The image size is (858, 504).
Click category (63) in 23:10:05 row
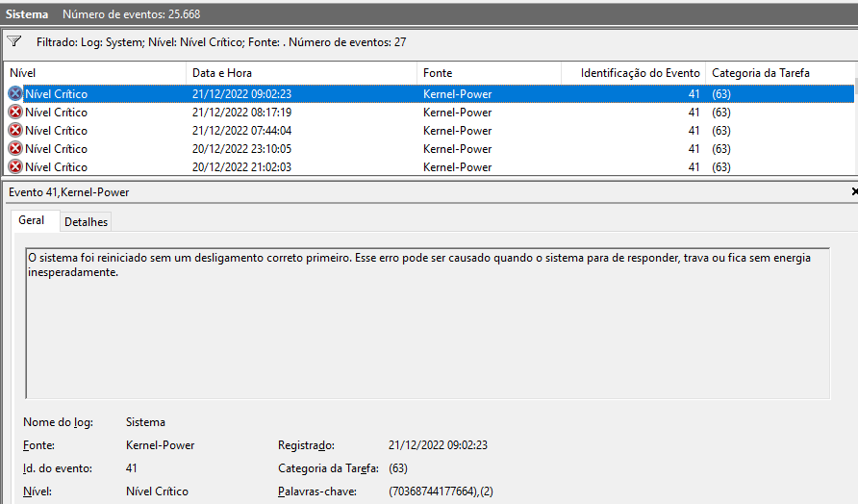721,149
